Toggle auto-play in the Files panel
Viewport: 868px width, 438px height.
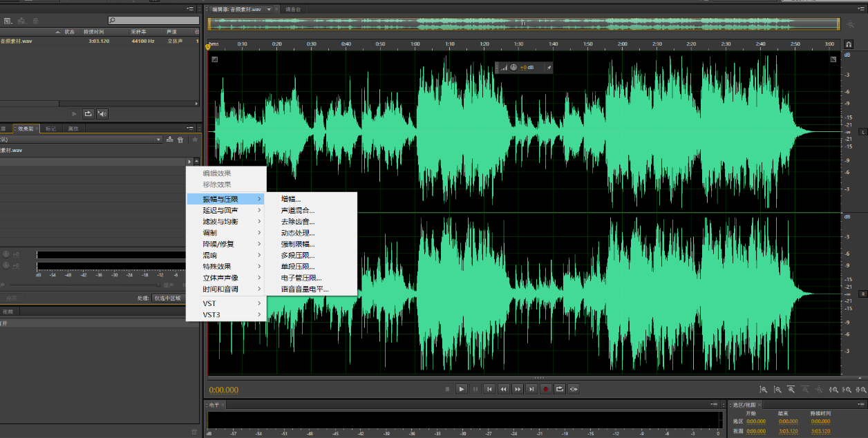[102, 113]
